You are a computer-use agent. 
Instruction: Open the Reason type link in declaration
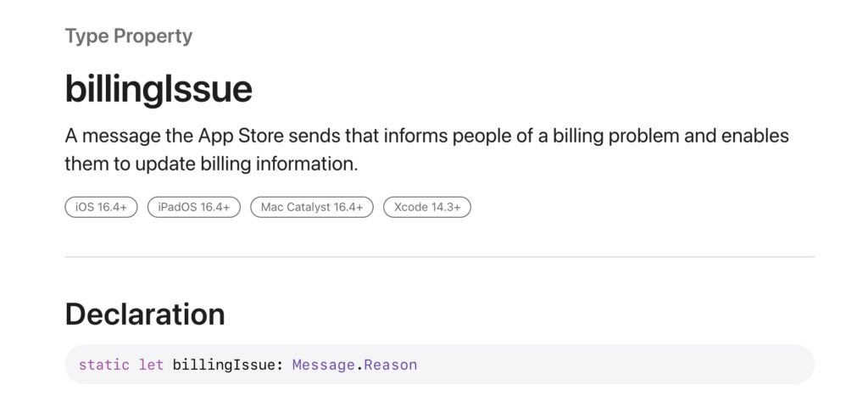[390, 365]
